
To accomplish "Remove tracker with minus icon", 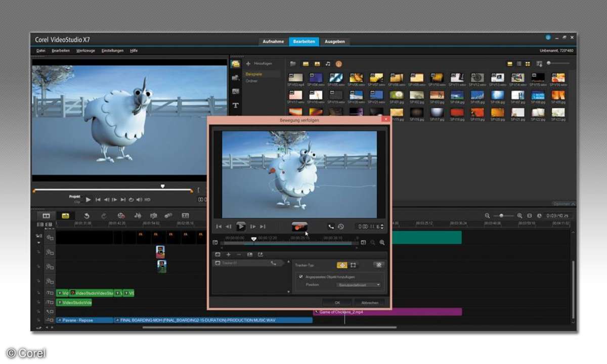I will pos(239,255).
